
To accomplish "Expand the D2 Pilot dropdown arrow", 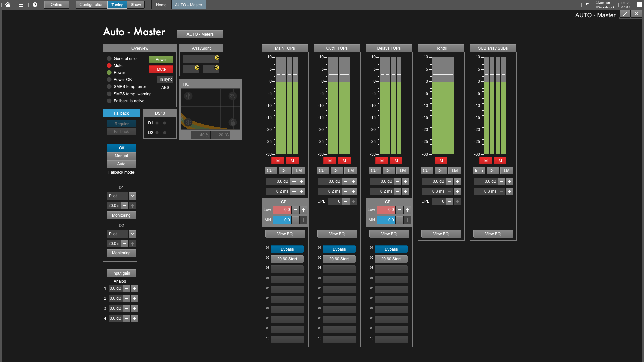I will (x=132, y=234).
